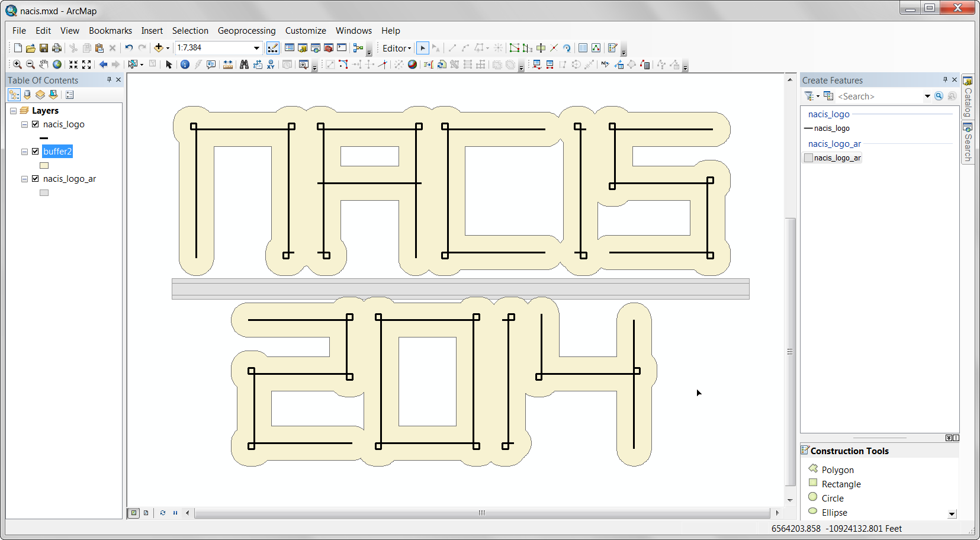This screenshot has height=540, width=980.
Task: Click the Add Data plus icon
Action: pyautogui.click(x=158, y=48)
